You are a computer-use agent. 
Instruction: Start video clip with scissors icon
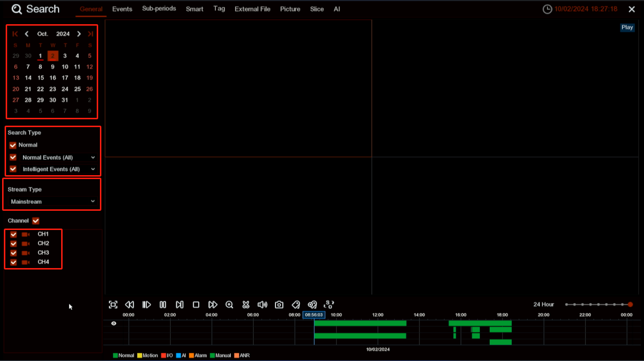pyautogui.click(x=246, y=305)
